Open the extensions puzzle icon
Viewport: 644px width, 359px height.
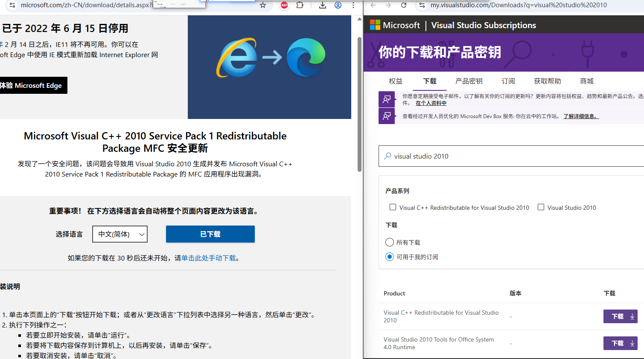click(x=300, y=5)
